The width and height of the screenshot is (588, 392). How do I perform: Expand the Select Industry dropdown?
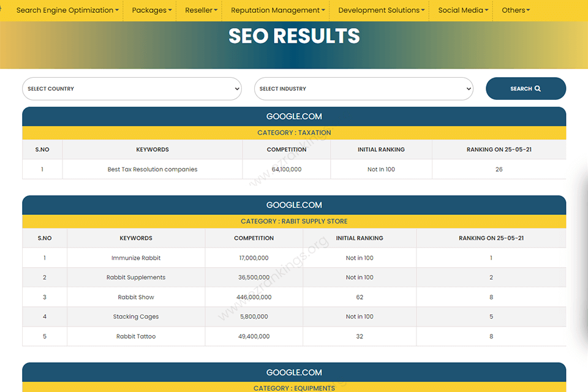pos(364,89)
